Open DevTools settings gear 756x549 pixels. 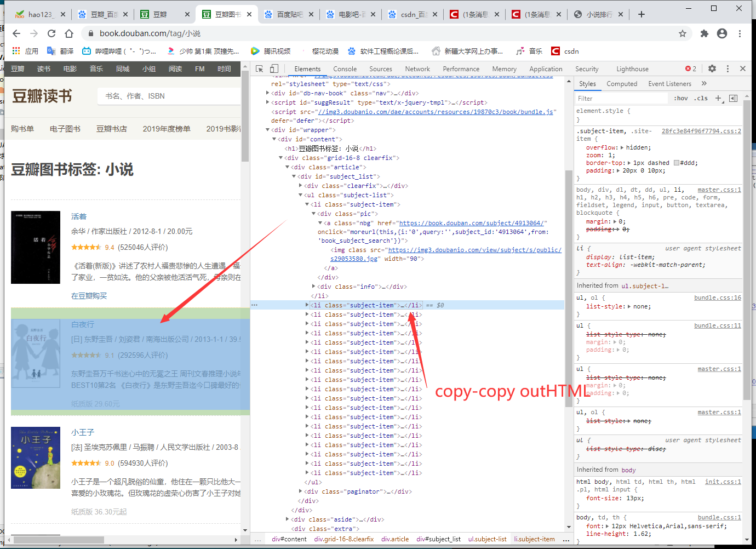(712, 68)
